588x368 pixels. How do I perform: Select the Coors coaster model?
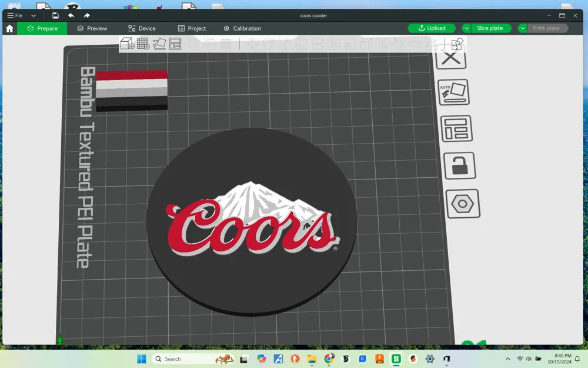tap(251, 221)
